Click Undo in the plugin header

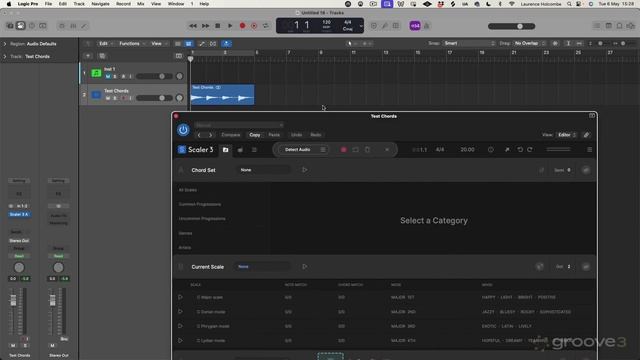click(x=296, y=135)
